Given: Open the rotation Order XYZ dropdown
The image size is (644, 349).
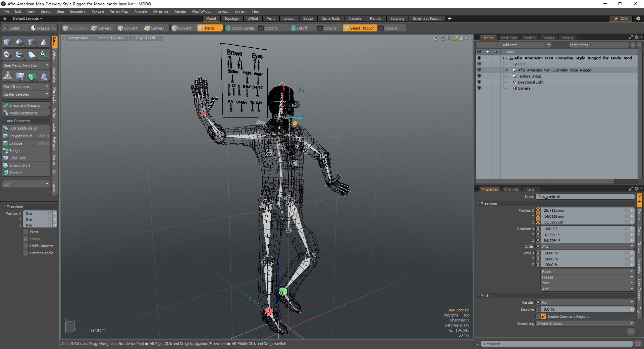Looking at the screenshot, I should [587, 246].
